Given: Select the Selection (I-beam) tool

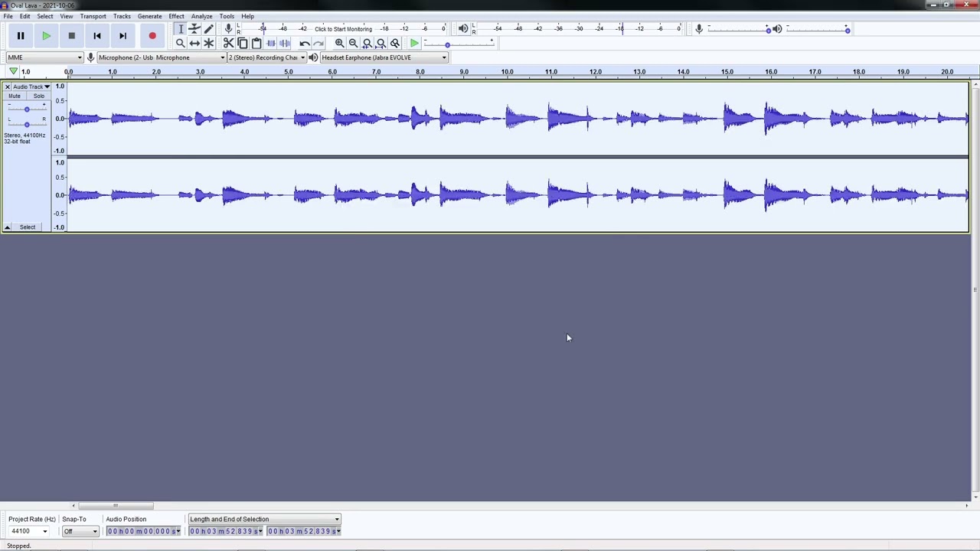Looking at the screenshot, I should [x=181, y=29].
